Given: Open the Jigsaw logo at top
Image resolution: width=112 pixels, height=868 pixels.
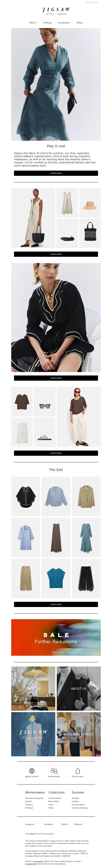Looking at the screenshot, I should (x=56, y=11).
